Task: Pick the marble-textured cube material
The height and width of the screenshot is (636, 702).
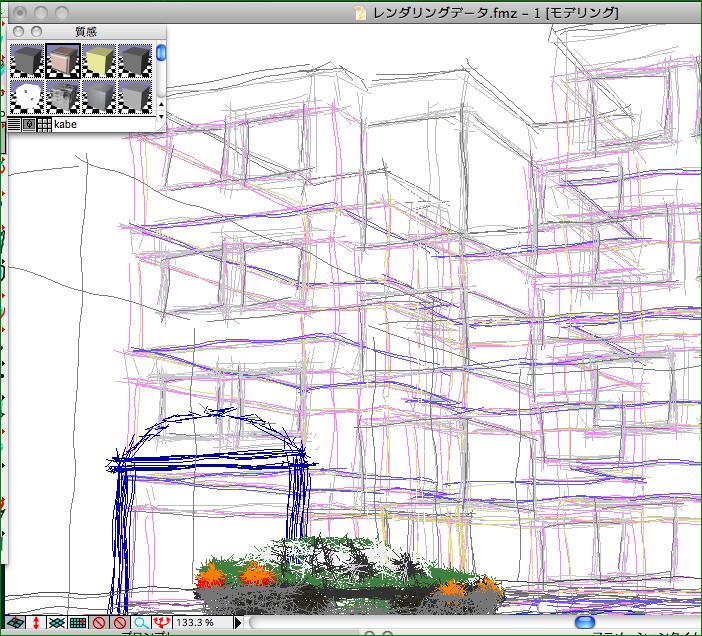Action: coord(63,97)
